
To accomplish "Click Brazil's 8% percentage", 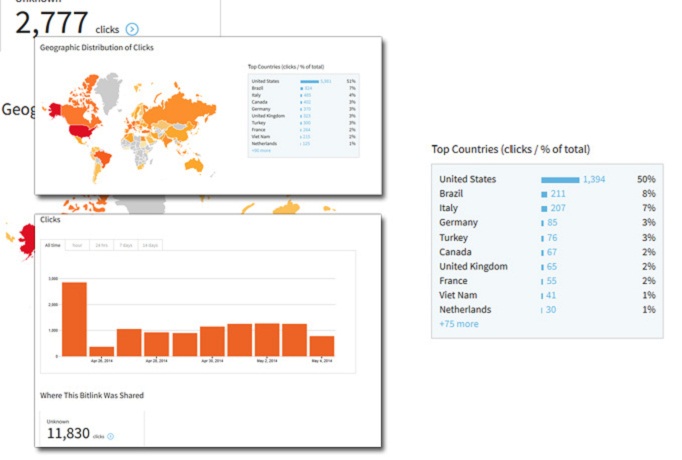I will (x=649, y=193).
